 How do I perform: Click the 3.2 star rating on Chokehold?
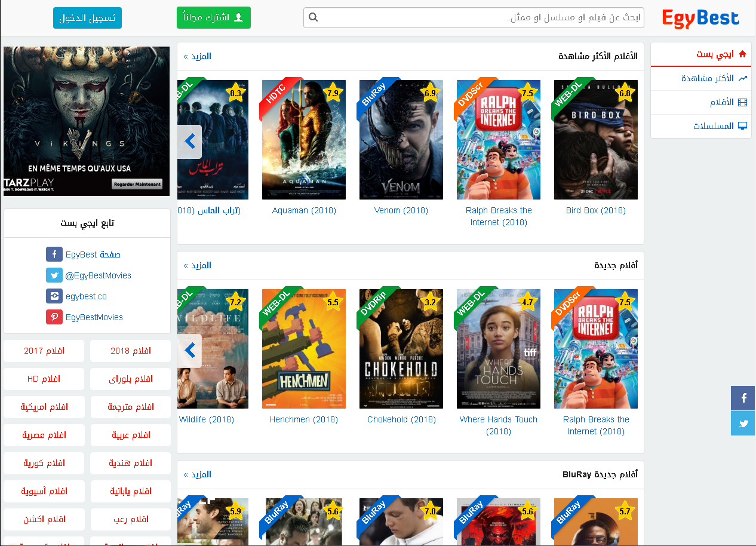click(430, 302)
